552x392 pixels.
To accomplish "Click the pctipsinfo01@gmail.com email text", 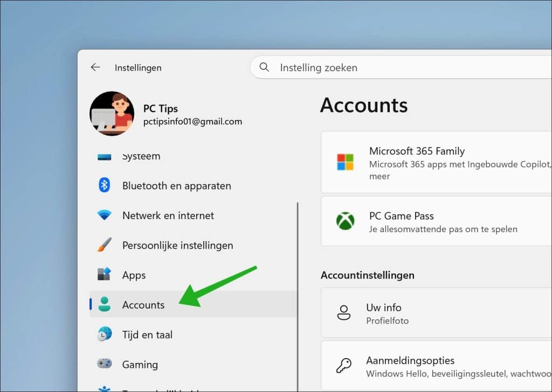I will (192, 122).
